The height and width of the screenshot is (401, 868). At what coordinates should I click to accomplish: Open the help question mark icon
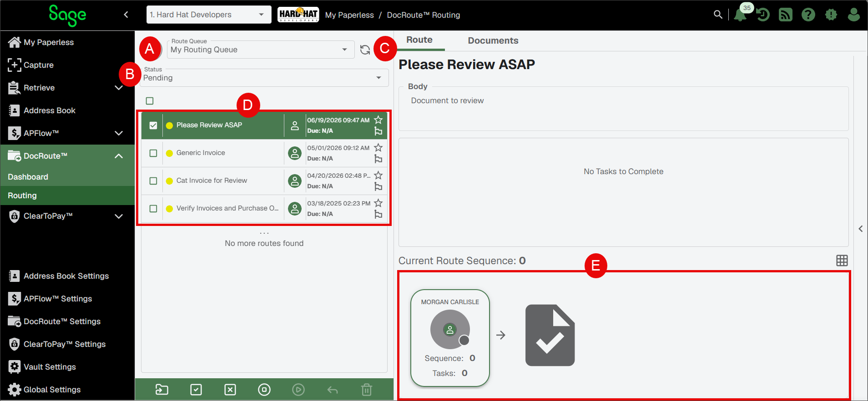808,15
